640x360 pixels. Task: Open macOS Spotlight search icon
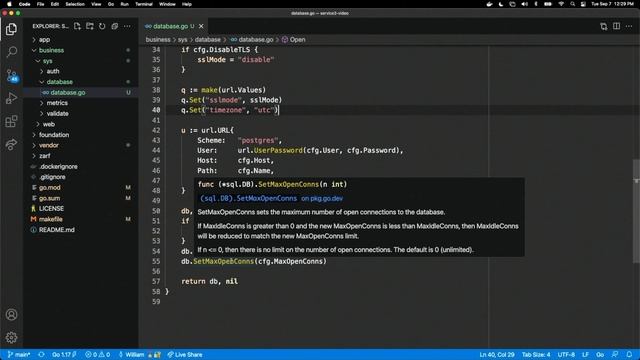tap(573, 4)
